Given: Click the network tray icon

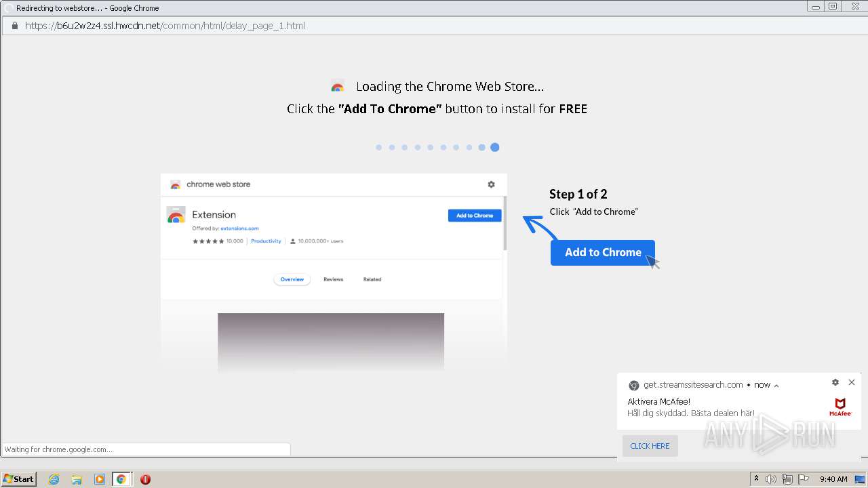Looking at the screenshot, I should [787, 479].
